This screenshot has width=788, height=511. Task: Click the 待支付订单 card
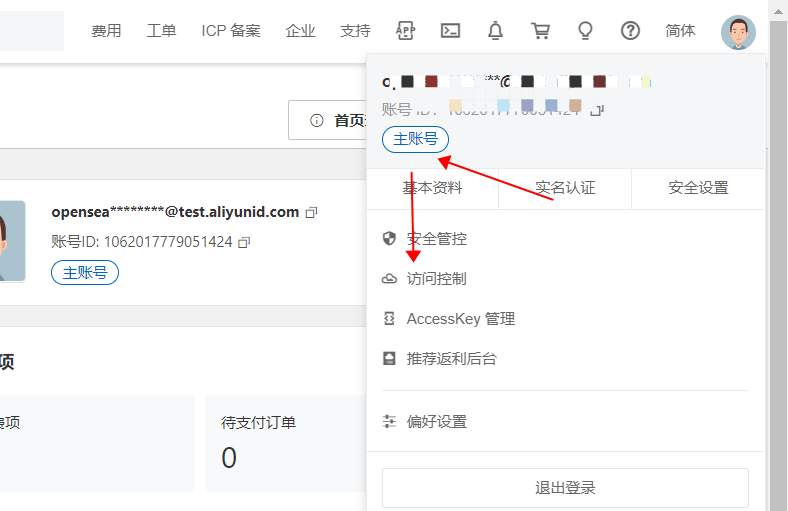pos(286,443)
